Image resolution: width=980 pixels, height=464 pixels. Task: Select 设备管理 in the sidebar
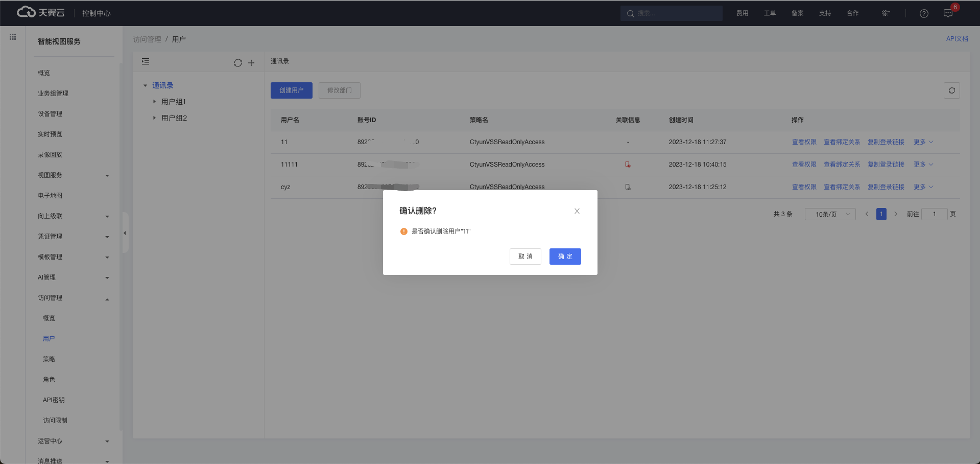click(50, 114)
